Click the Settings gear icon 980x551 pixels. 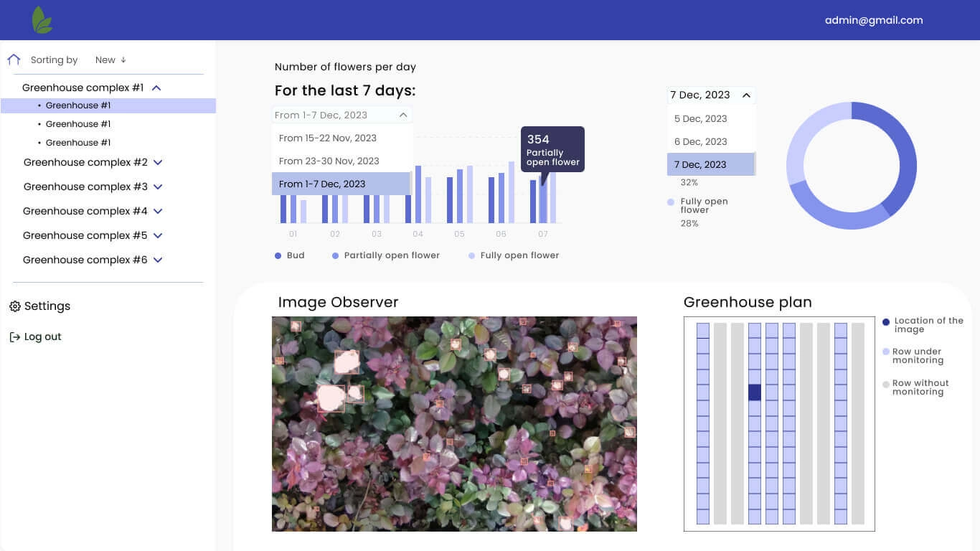point(14,306)
